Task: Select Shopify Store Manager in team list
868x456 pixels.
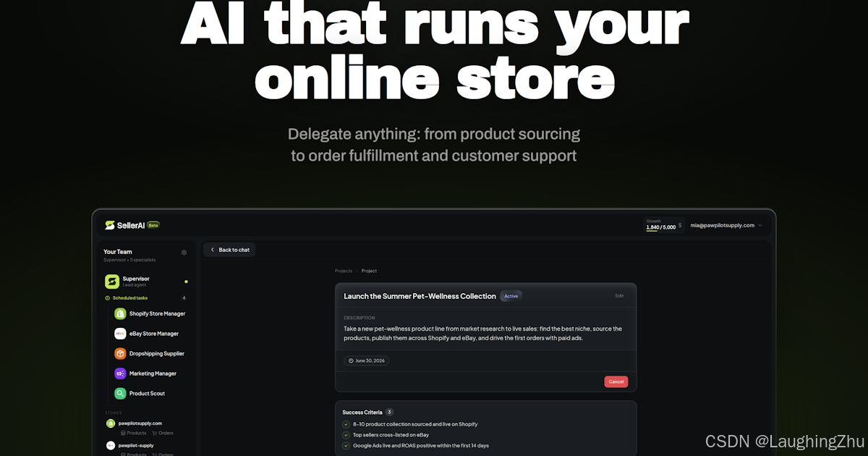Action: 150,314
